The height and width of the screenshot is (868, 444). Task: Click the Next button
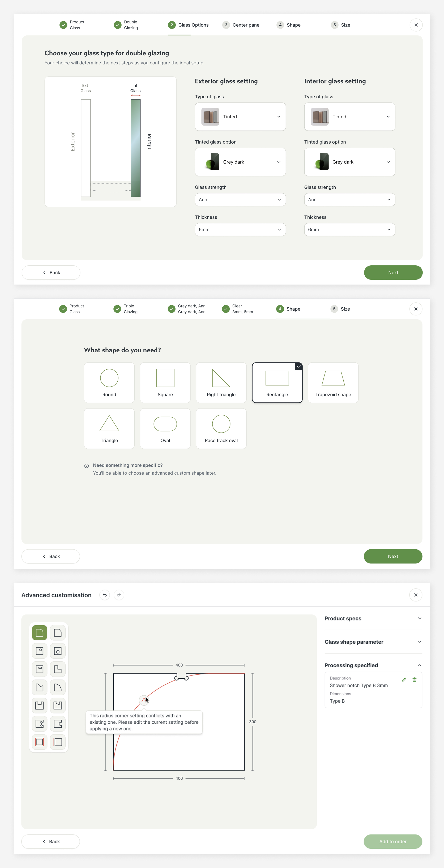click(x=393, y=272)
